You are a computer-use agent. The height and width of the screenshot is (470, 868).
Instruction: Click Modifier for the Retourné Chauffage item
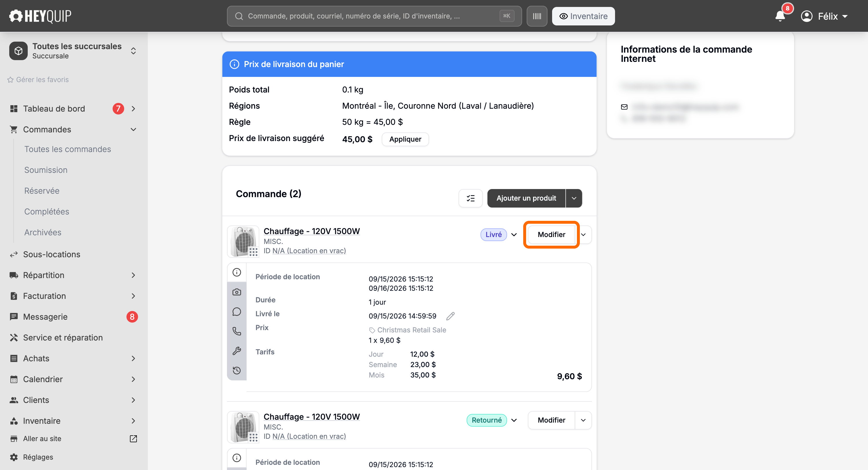coord(551,420)
